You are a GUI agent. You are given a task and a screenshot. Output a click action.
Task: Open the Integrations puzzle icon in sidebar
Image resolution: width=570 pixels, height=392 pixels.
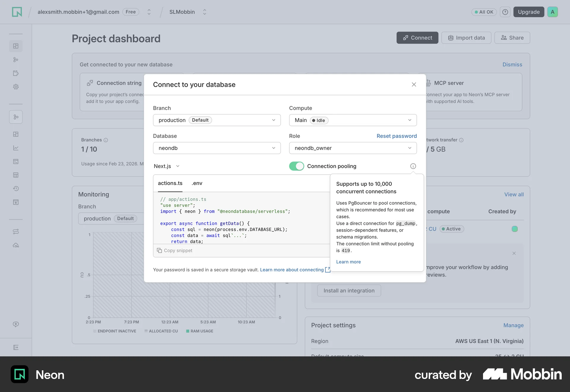(16, 73)
